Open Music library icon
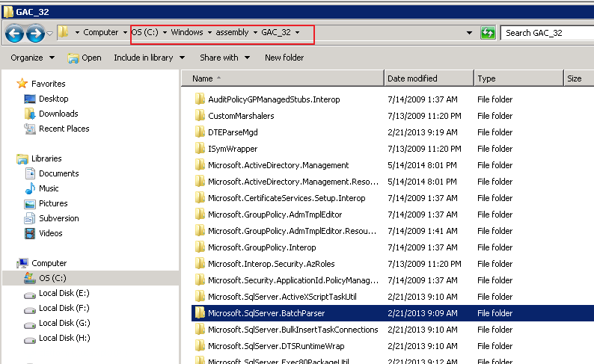 point(30,188)
